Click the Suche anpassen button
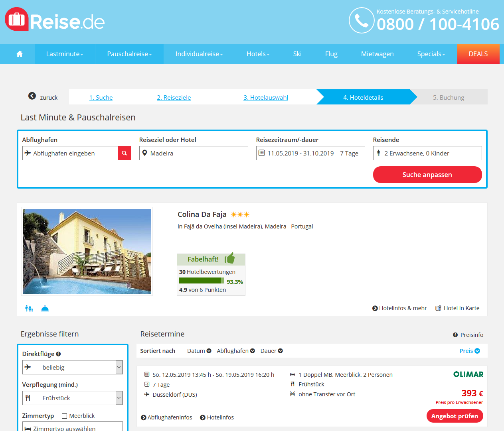The image size is (504, 431). point(427,175)
